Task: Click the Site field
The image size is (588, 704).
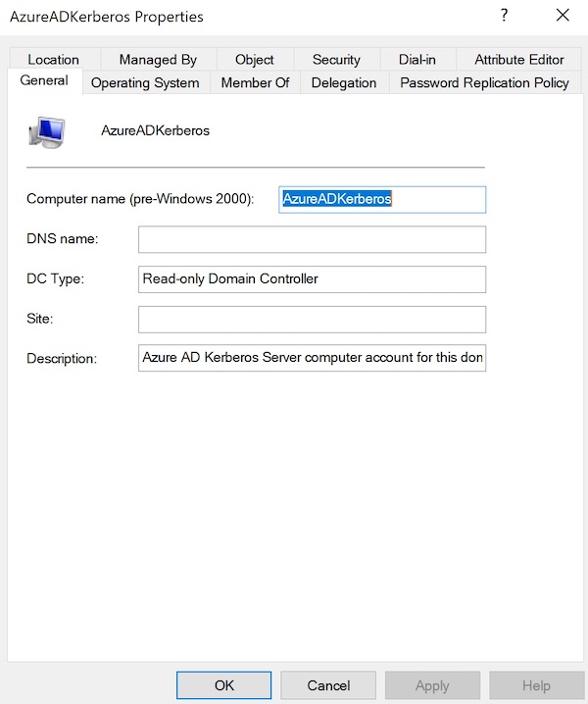Action: (x=312, y=320)
